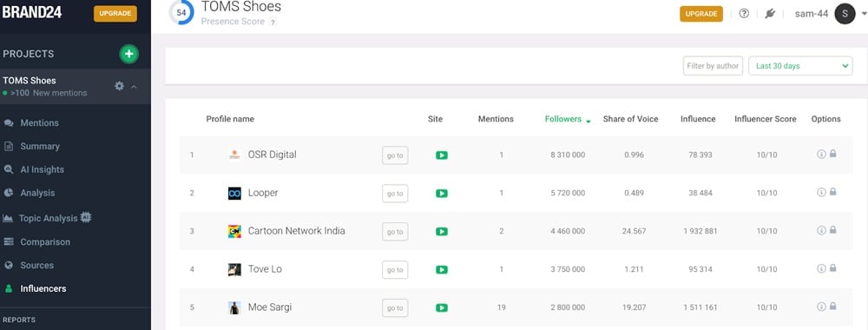Click the Analysis pie chart icon

tap(9, 193)
